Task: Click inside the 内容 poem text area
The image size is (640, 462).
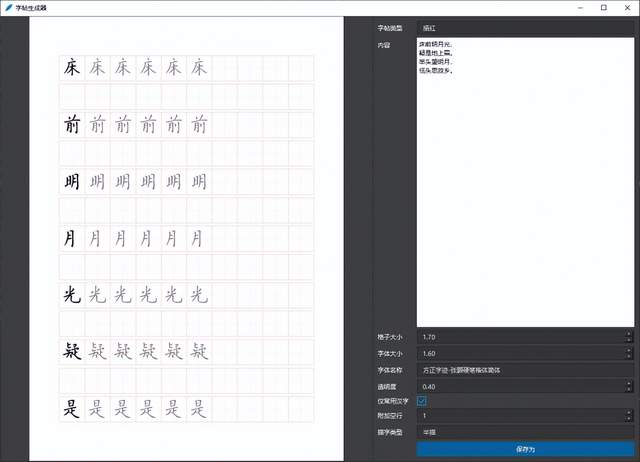Action: pos(525,180)
